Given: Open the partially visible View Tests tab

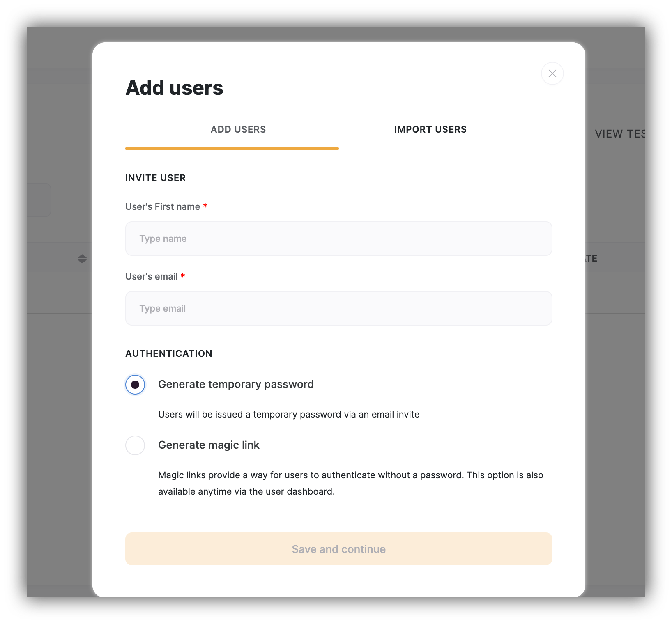Looking at the screenshot, I should point(619,134).
